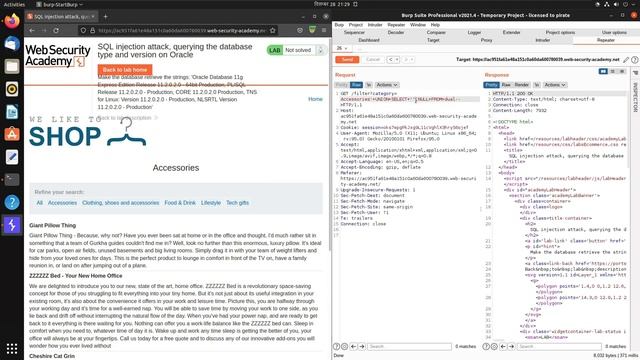Reload the Firefox page
The image size is (640, 360).
[56, 31]
